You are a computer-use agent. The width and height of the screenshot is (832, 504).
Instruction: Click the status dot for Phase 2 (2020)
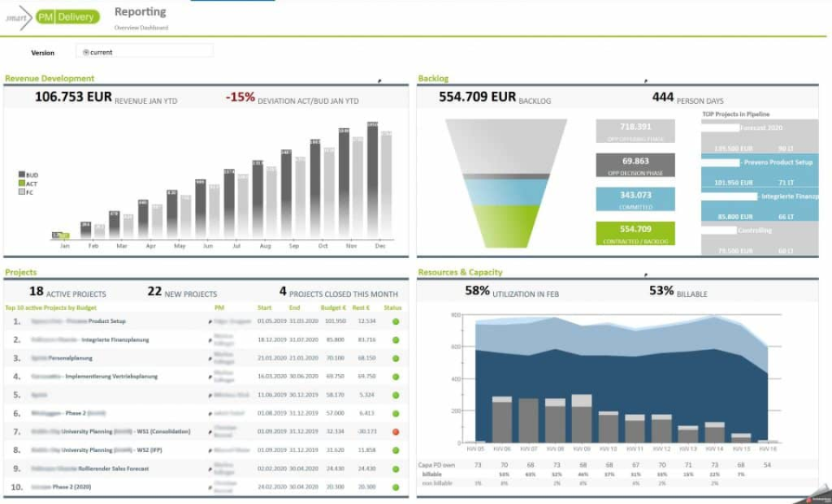396,487
